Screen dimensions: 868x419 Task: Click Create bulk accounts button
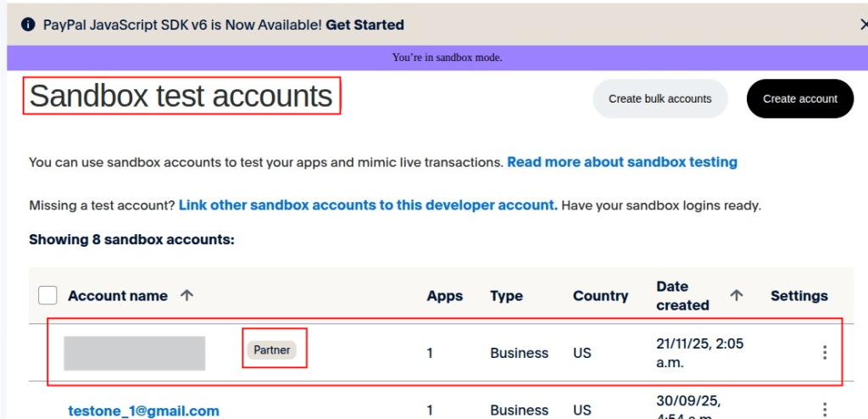659,98
